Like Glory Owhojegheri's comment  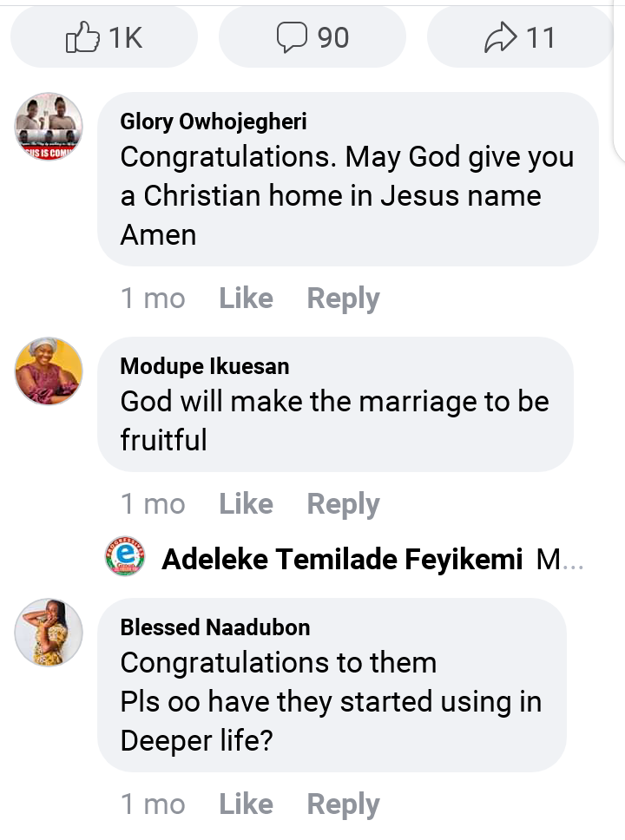pyautogui.click(x=246, y=299)
